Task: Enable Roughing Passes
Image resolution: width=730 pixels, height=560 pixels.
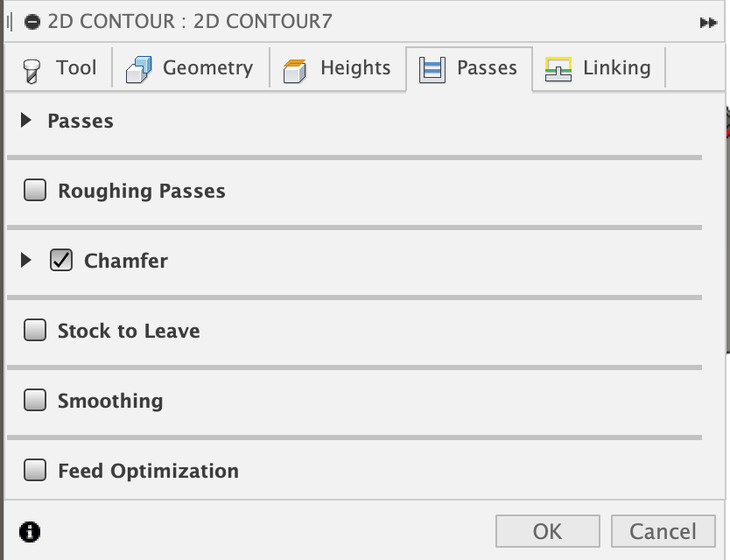Action: click(35, 189)
